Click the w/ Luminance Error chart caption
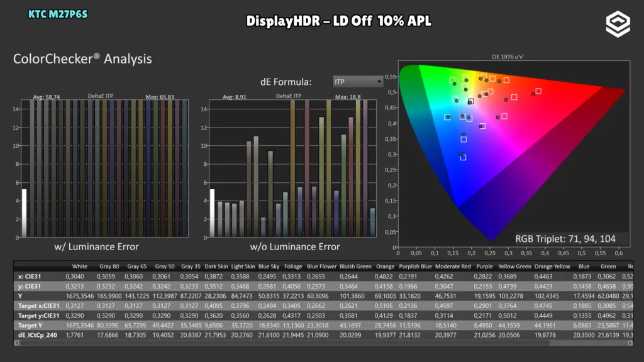Image resolution: width=644 pixels, height=362 pixels. [x=96, y=246]
